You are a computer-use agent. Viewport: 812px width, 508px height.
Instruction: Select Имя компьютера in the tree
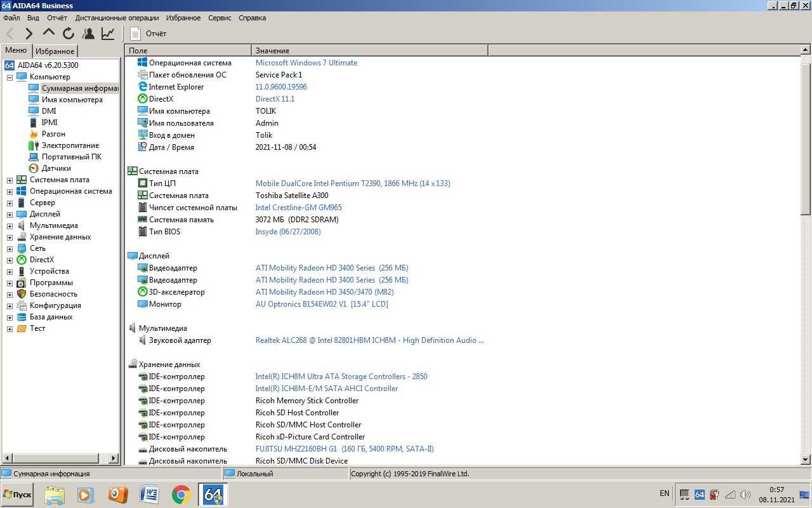72,100
